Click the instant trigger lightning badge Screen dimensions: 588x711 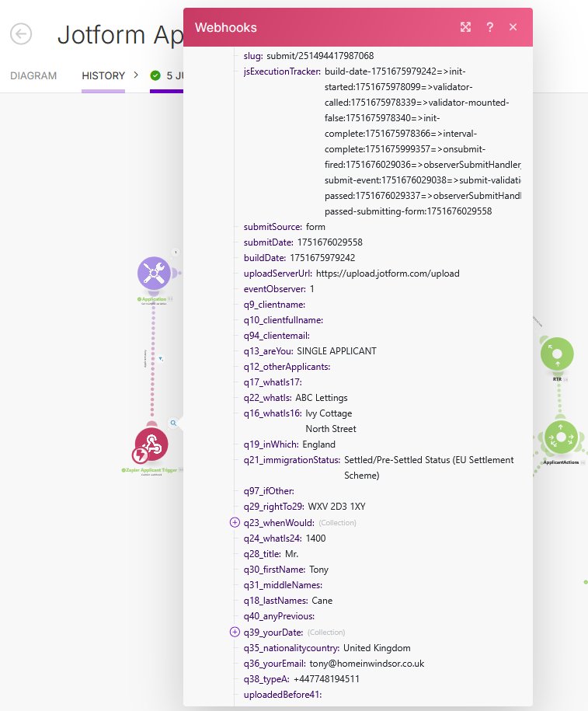(140, 455)
